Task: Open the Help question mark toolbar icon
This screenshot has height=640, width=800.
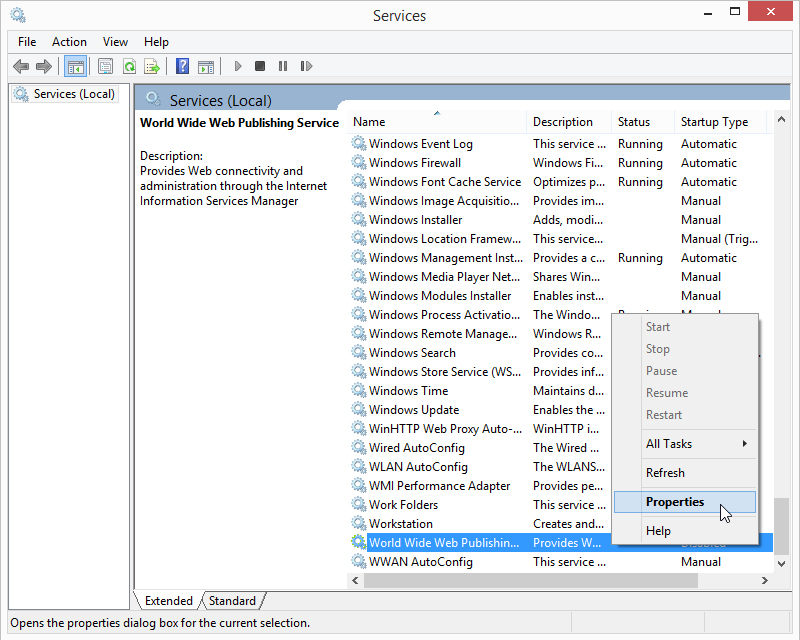Action: pyautogui.click(x=182, y=66)
